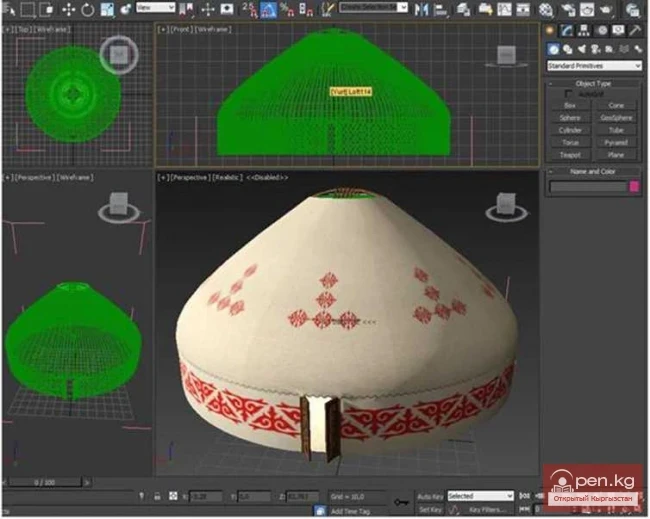The width and height of the screenshot is (650, 519).
Task: Click the pink object color swatch
Action: click(x=632, y=186)
